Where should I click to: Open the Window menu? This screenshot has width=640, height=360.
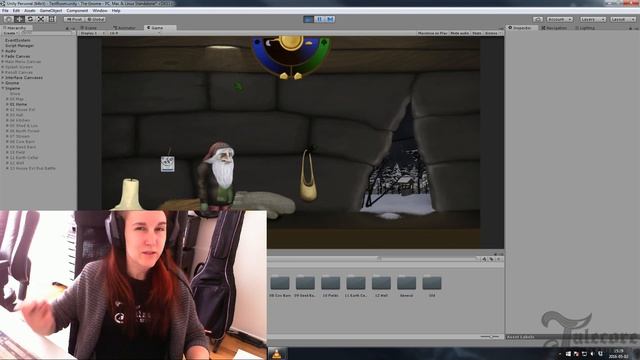(x=100, y=11)
